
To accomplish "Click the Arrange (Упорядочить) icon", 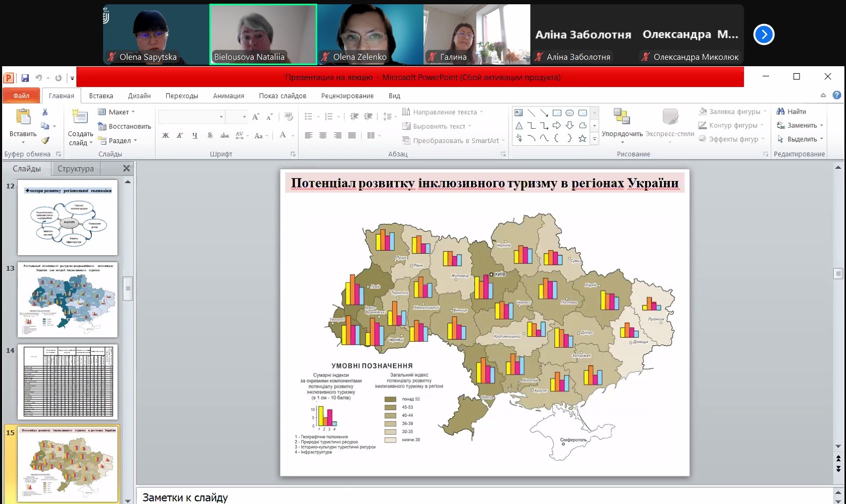I will click(x=622, y=117).
